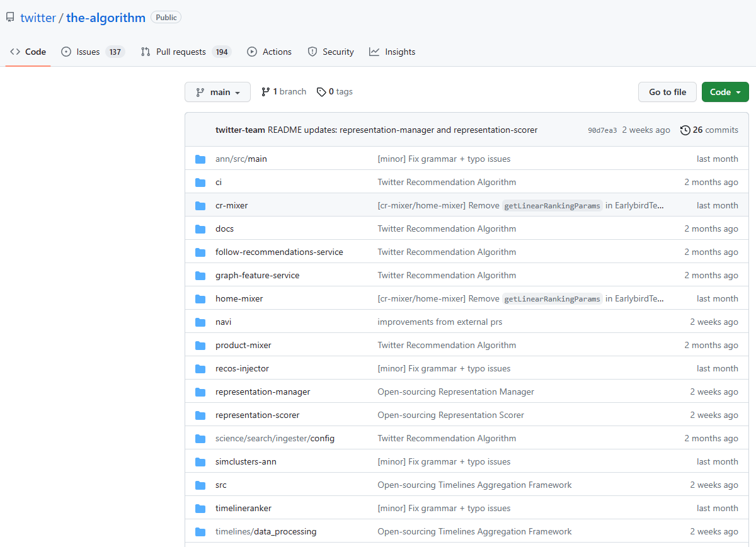Image resolution: width=756 pixels, height=547 pixels.
Task: Open the Pull requests tab
Action: click(x=181, y=52)
